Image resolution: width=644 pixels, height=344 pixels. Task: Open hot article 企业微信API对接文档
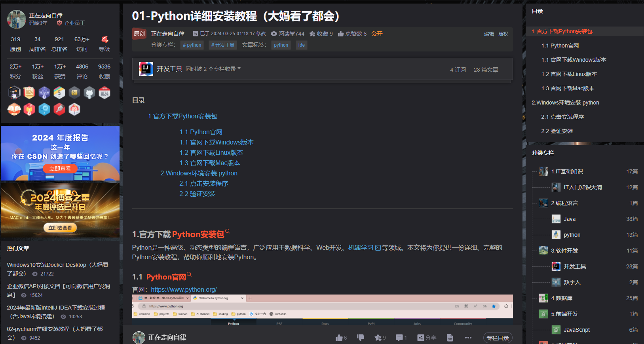coord(58,291)
